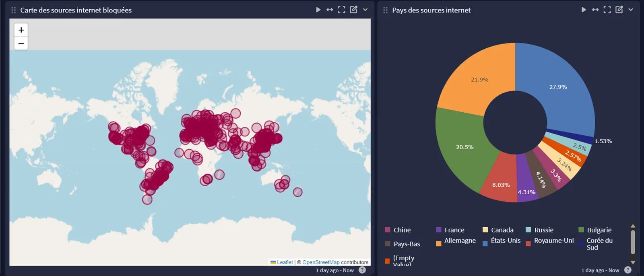This screenshot has height=276, width=644.
Task: Select the 20.5% green pie slice
Action: pos(464,147)
